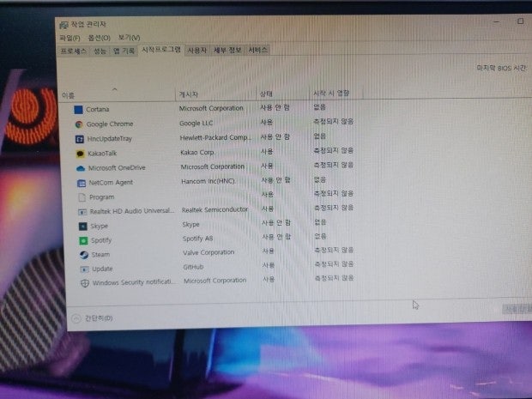
Task: Click the Steam icon
Action: (x=84, y=255)
